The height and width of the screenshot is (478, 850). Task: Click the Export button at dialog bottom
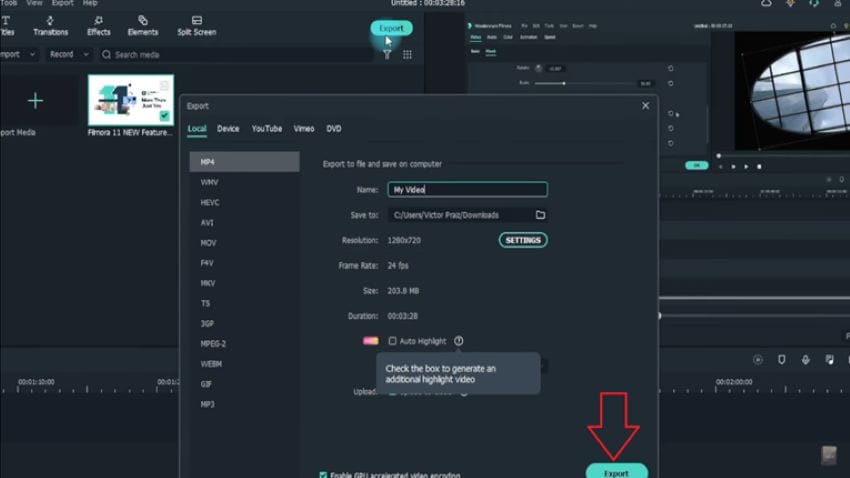point(616,471)
